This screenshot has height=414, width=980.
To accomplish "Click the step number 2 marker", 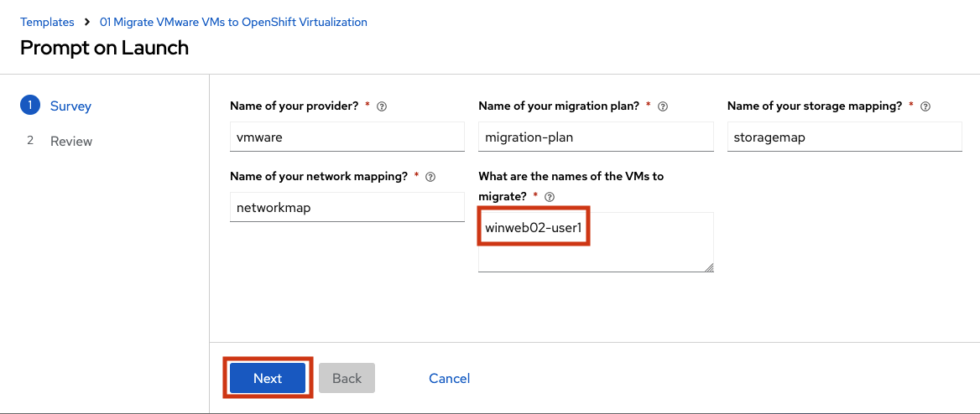I will (30, 141).
